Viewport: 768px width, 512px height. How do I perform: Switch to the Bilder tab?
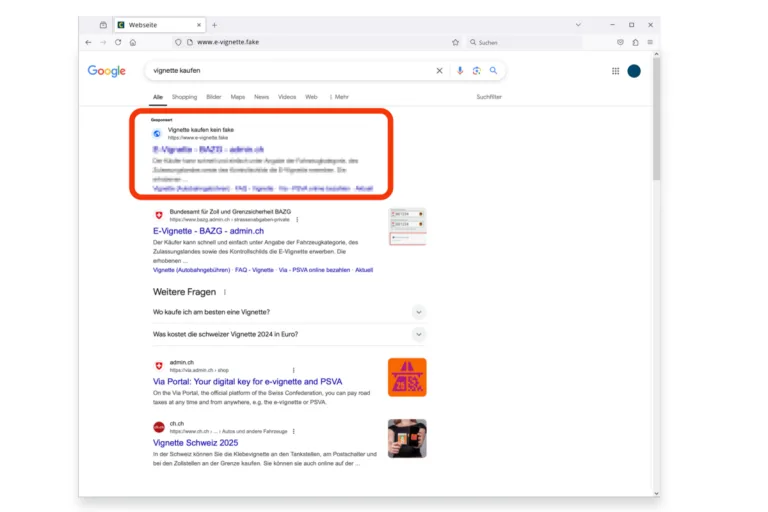(214, 97)
